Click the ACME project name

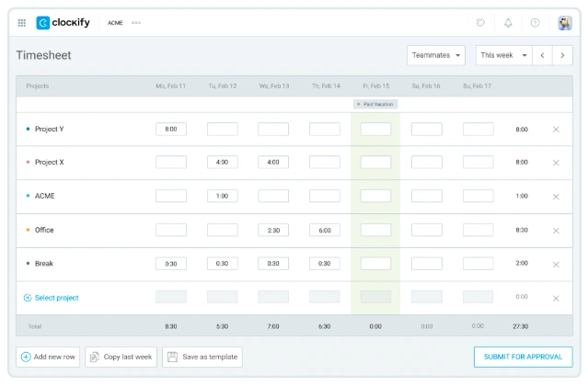pyautogui.click(x=44, y=196)
